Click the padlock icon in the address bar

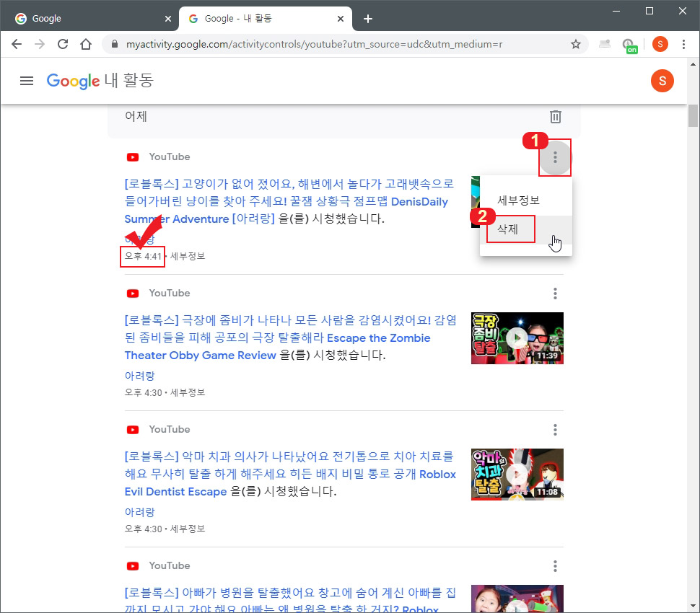tap(114, 44)
